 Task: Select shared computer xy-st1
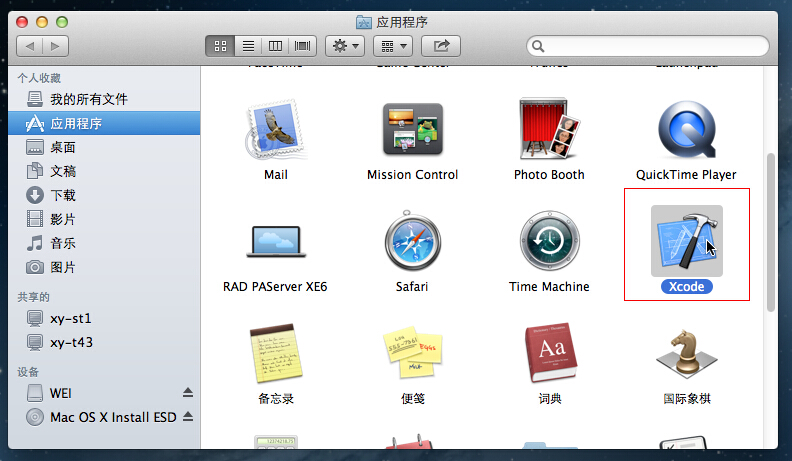(x=104, y=318)
